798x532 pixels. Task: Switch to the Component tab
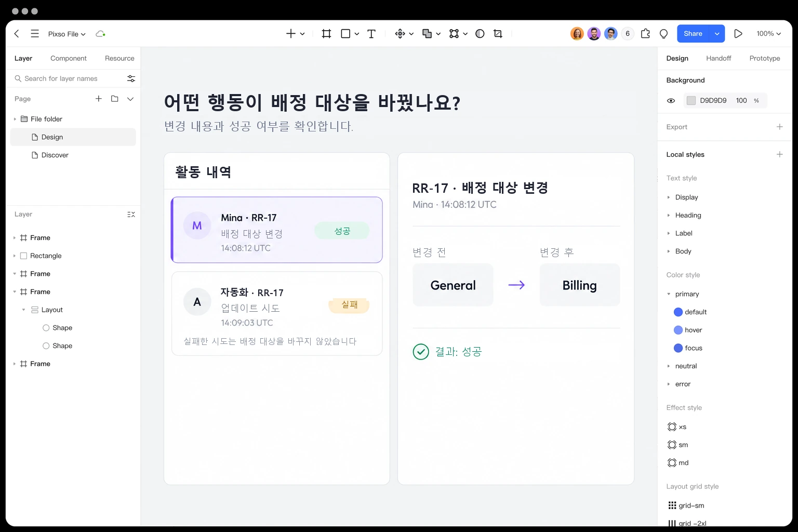69,58
